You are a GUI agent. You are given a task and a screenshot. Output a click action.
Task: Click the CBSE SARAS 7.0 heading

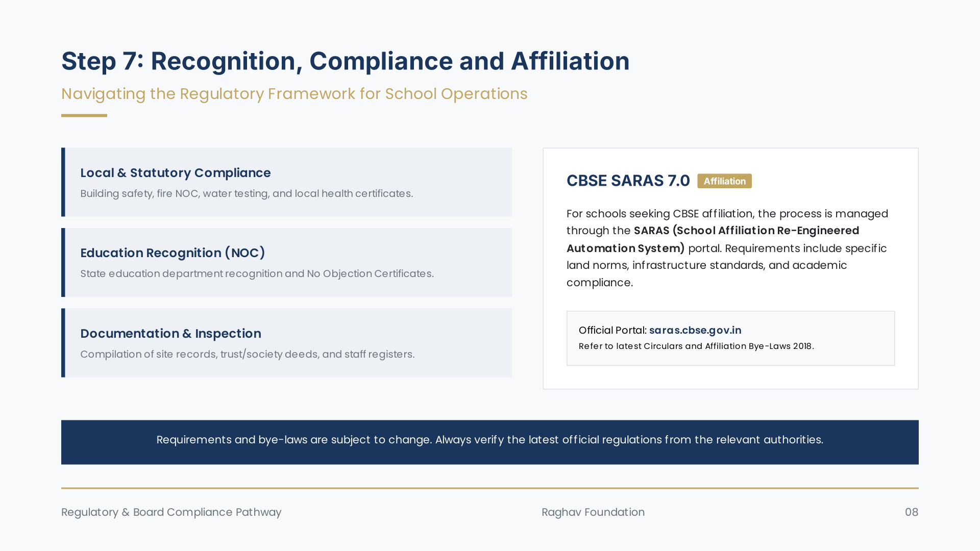pyautogui.click(x=628, y=181)
